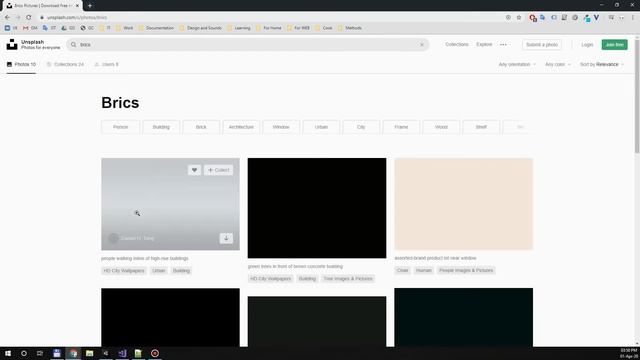Select the Urban related-search chip
The width and height of the screenshot is (640, 360).
pyautogui.click(x=321, y=127)
